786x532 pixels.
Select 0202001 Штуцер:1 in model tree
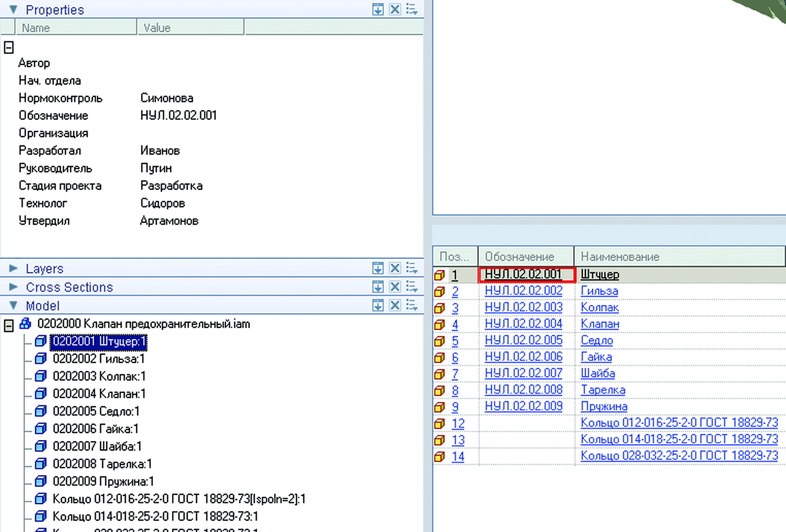pos(99,341)
